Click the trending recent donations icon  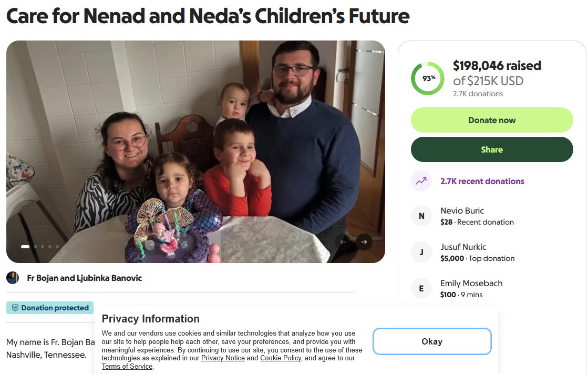pyautogui.click(x=421, y=181)
